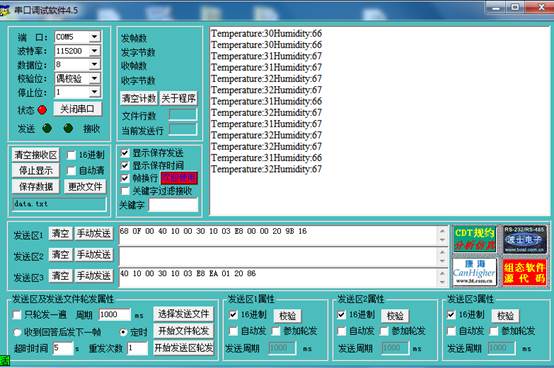Click the 关闭串口 button
The width and height of the screenshot is (554, 368).
tap(77, 109)
